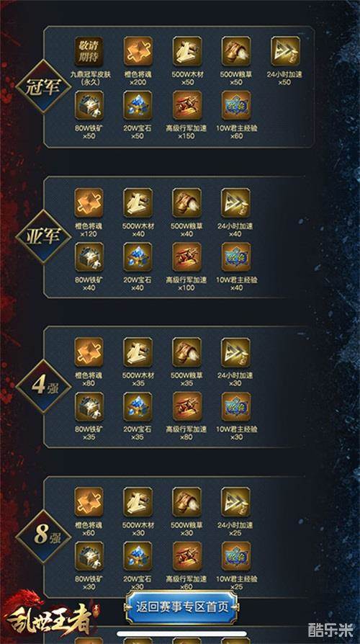This screenshot has width=360, height=644.
Task: Select runner-up 500W粮草 ×40 icon
Action: pyautogui.click(x=186, y=203)
